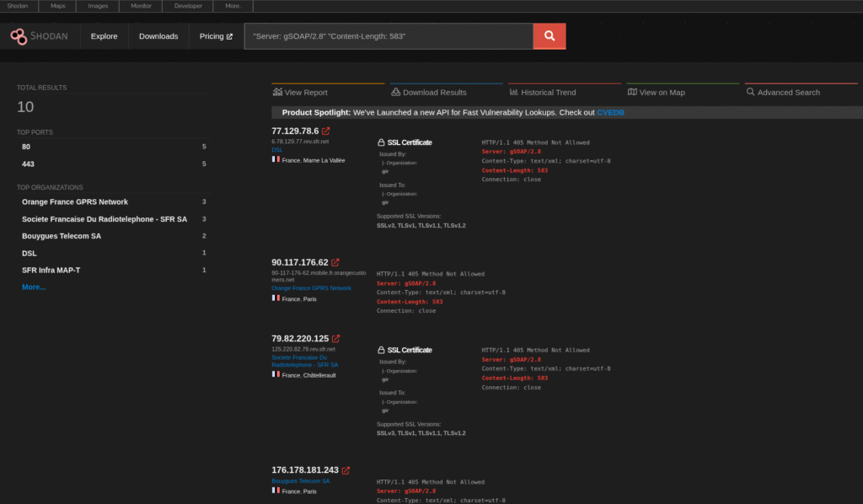The image size is (863, 504).
Task: Click lock icon on 77.129.78.6 SSL Certificate
Action: (381, 142)
